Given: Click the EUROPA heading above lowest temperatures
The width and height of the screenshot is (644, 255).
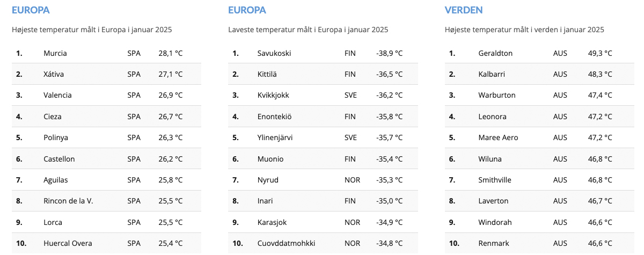Looking at the screenshot, I should coord(247,10).
